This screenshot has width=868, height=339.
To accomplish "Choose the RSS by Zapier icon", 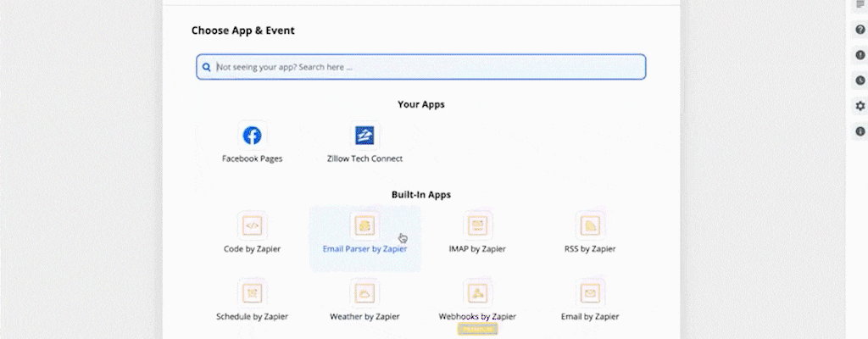I will point(590,225).
